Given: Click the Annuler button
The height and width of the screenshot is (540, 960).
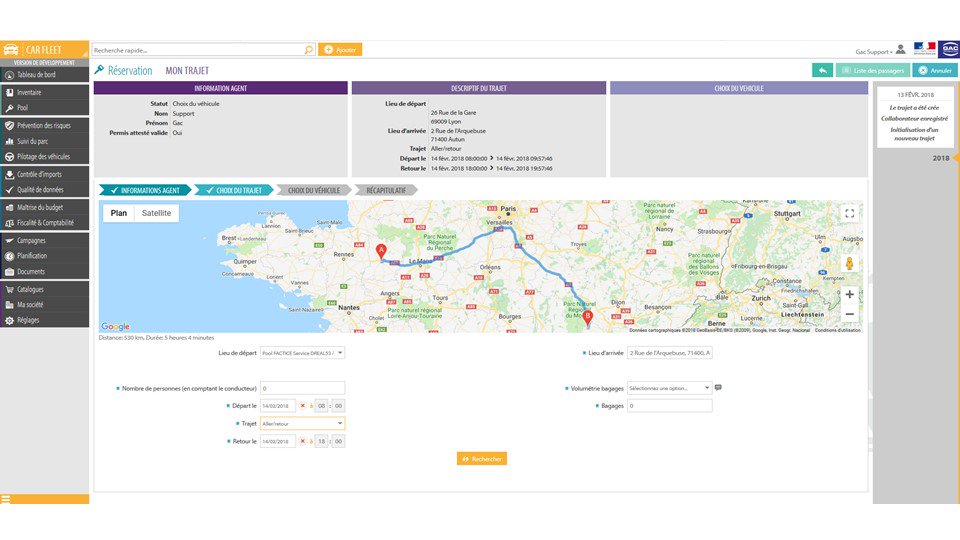Looking at the screenshot, I should coord(935,70).
